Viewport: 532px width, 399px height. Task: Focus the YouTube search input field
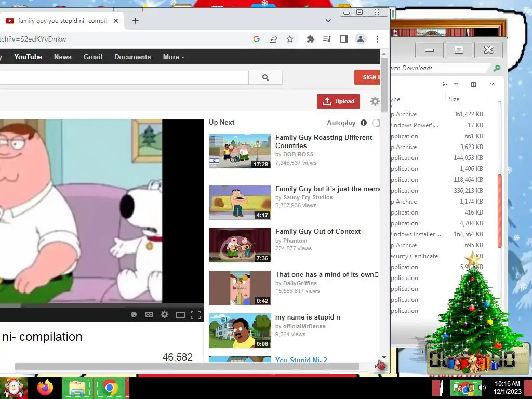click(124, 78)
